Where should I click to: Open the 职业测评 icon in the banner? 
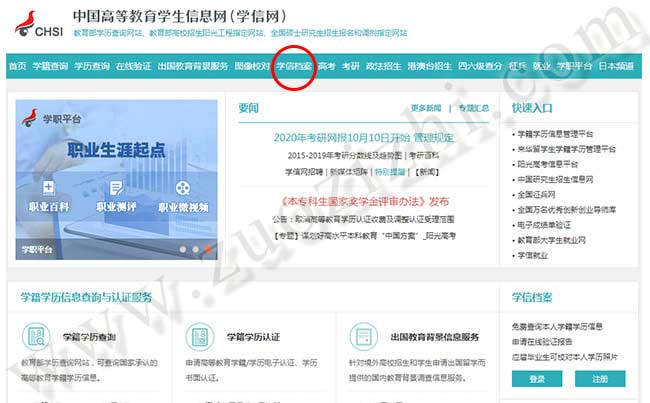[x=117, y=188]
